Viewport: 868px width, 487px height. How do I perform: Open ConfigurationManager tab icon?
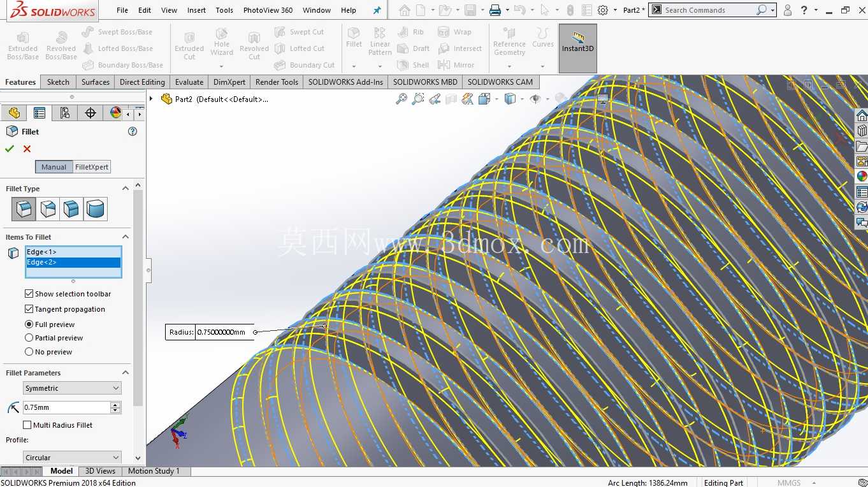pyautogui.click(x=65, y=113)
